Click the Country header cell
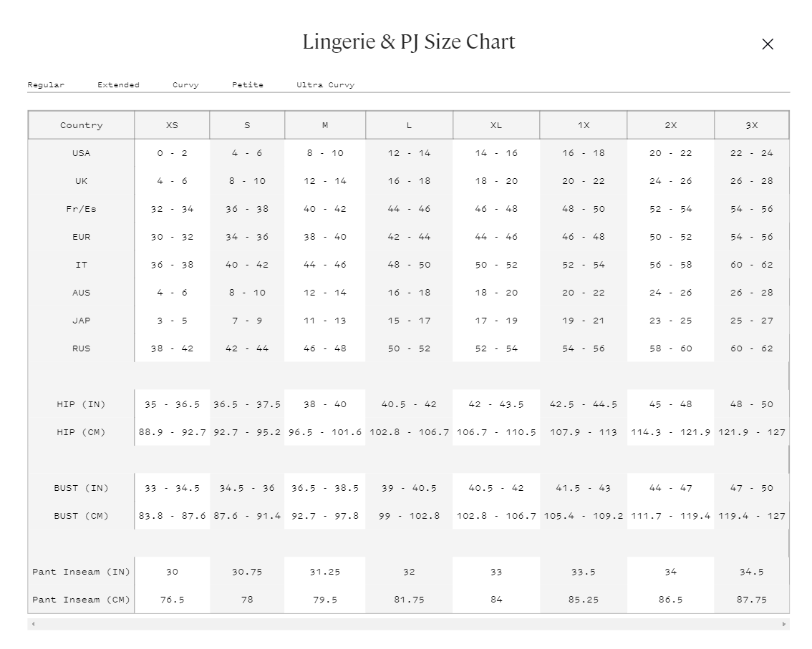 (82, 125)
